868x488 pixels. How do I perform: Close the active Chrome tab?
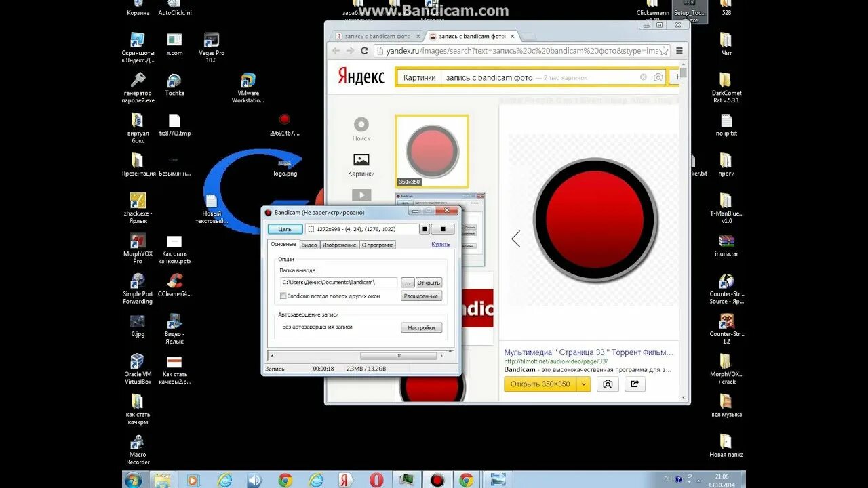[x=512, y=36]
